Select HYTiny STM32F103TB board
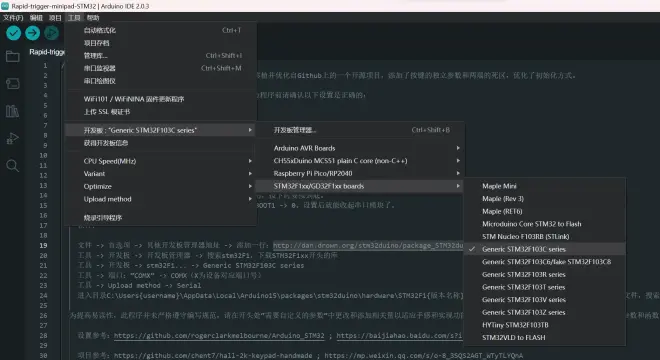 pyautogui.click(x=545, y=325)
